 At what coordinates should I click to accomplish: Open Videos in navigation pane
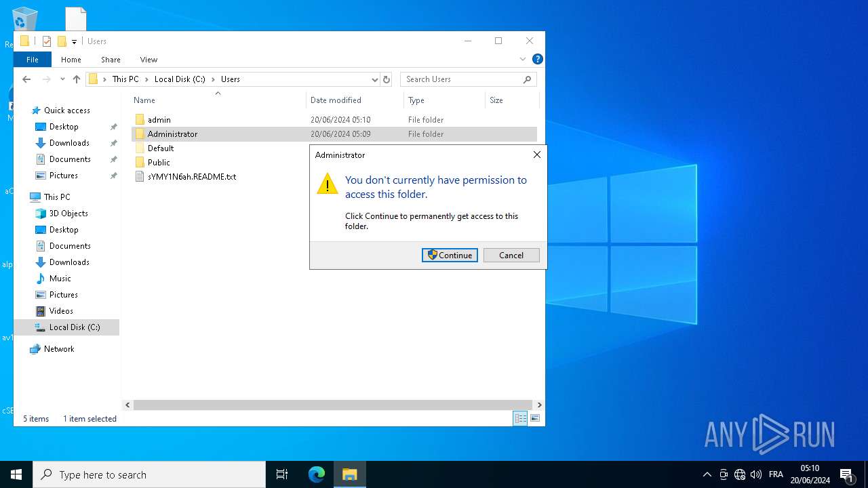tap(61, 311)
